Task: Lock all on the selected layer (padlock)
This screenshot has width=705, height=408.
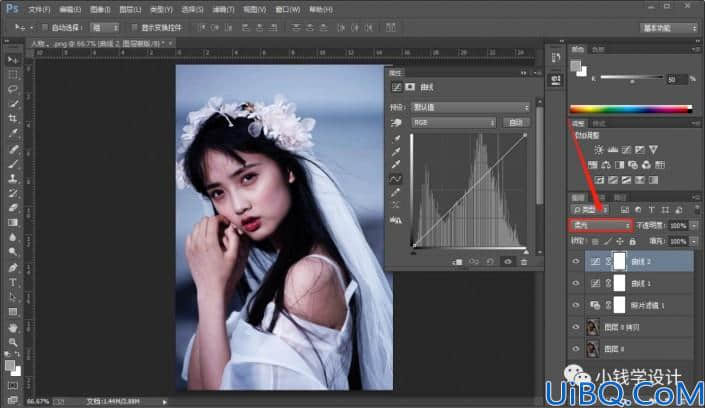Action: coord(633,242)
